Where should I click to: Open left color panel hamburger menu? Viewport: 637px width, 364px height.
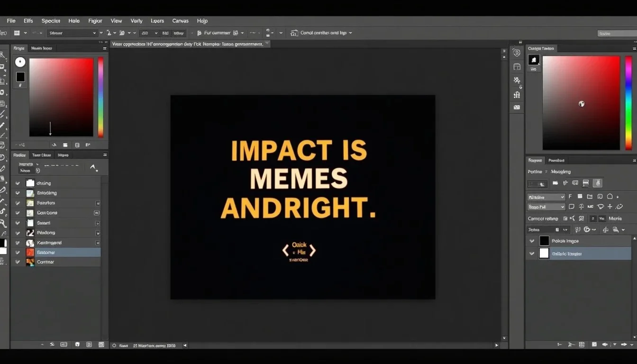coord(105,48)
